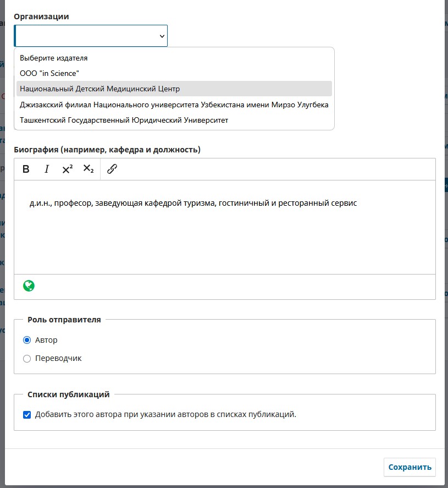This screenshot has height=488, width=448.
Task: Click the superscript formatting icon
Action: (68, 169)
